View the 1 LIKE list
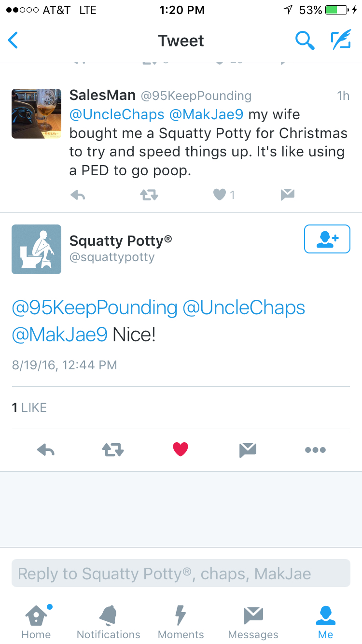 click(29, 407)
